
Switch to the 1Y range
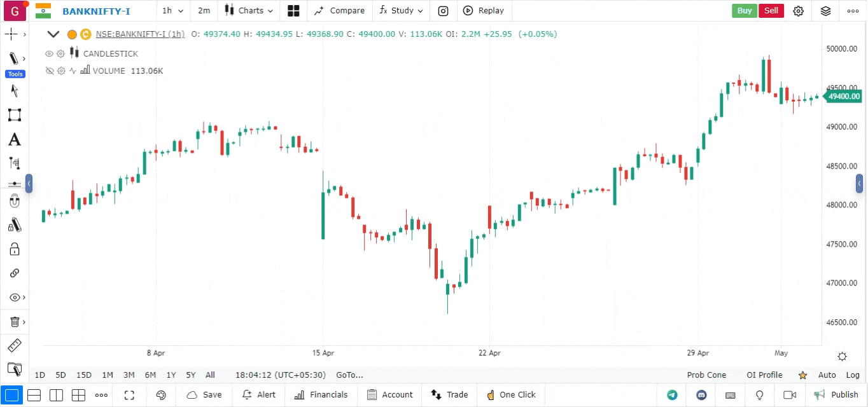point(171,375)
